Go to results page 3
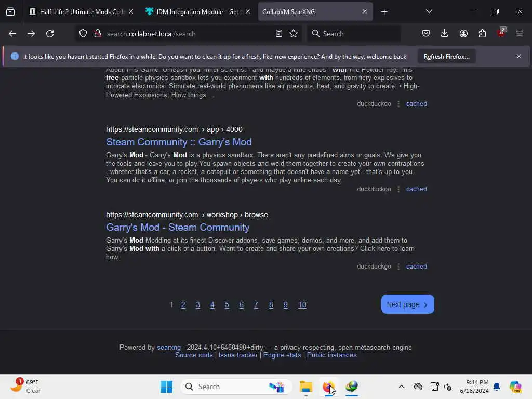Image resolution: width=532 pixels, height=399 pixels. click(x=198, y=304)
